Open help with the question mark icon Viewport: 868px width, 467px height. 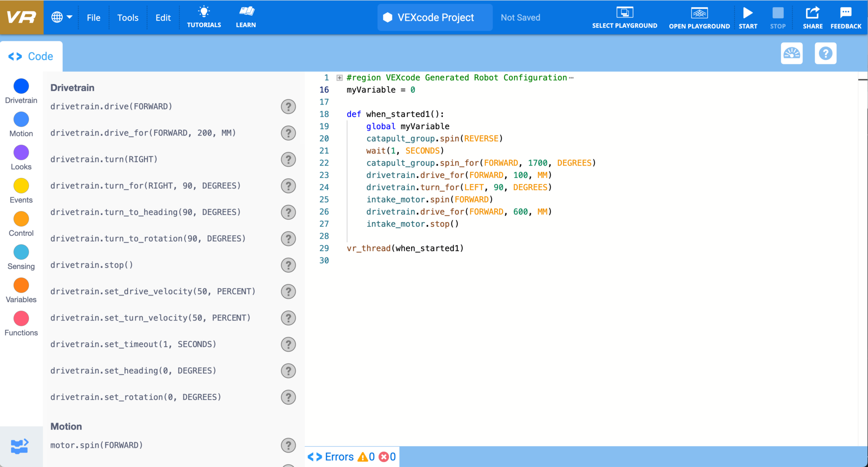pos(825,53)
